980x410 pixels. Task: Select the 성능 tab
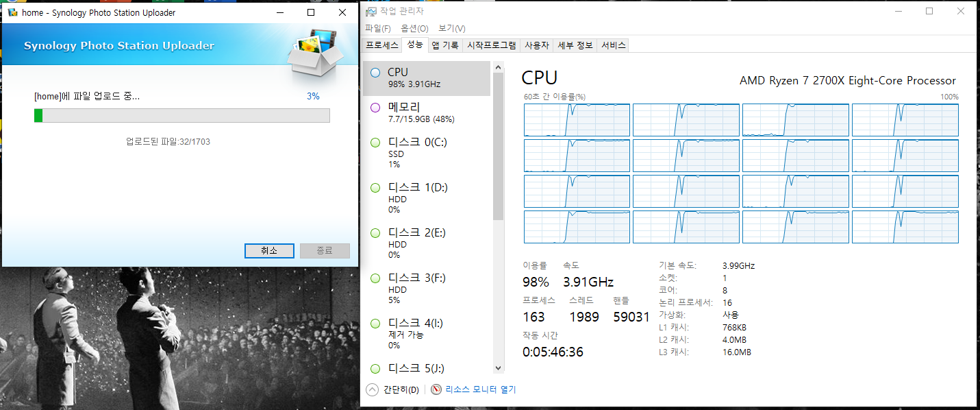coord(415,45)
